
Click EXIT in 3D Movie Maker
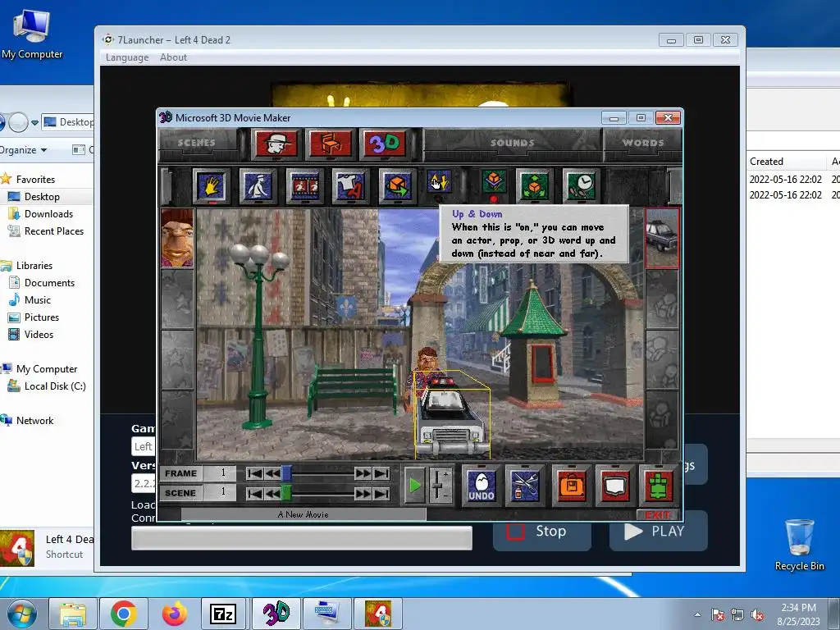click(658, 515)
